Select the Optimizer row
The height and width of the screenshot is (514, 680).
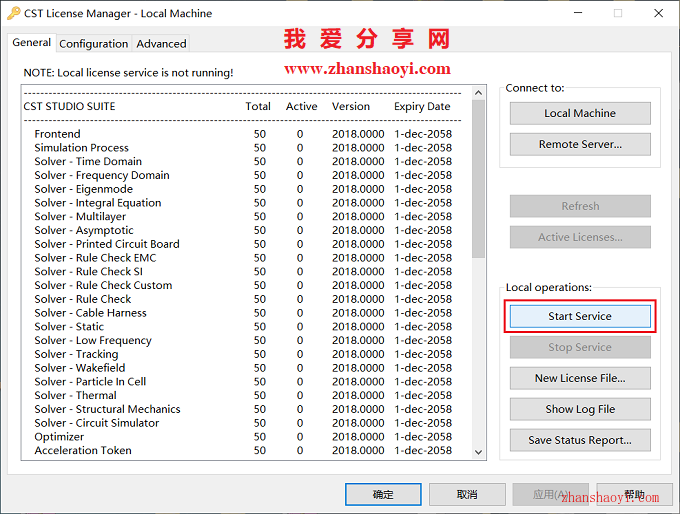tap(243, 437)
